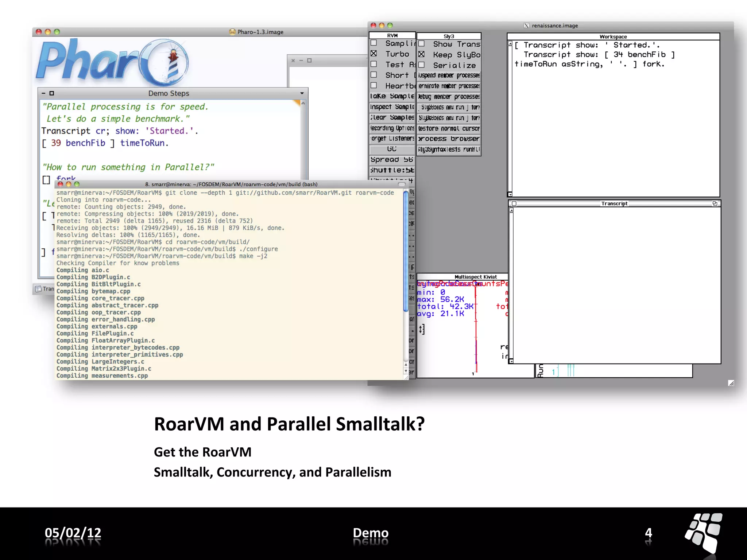
Task: Click the Take Sample button
Action: click(x=392, y=96)
